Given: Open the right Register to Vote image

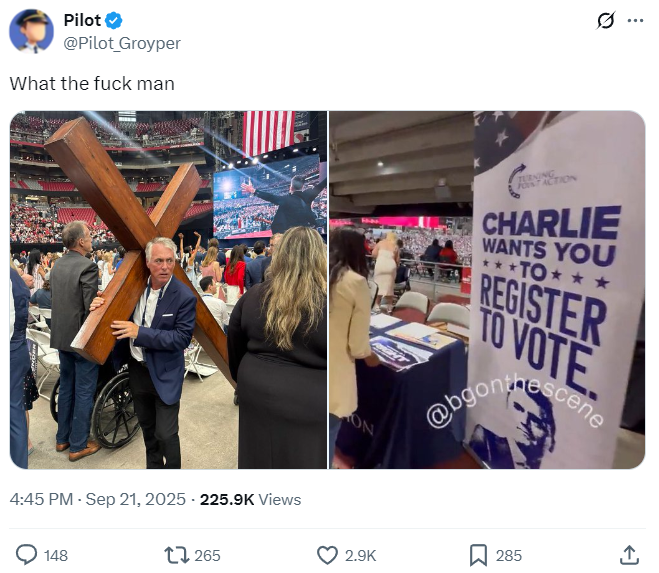Looking at the screenshot, I should [x=487, y=290].
